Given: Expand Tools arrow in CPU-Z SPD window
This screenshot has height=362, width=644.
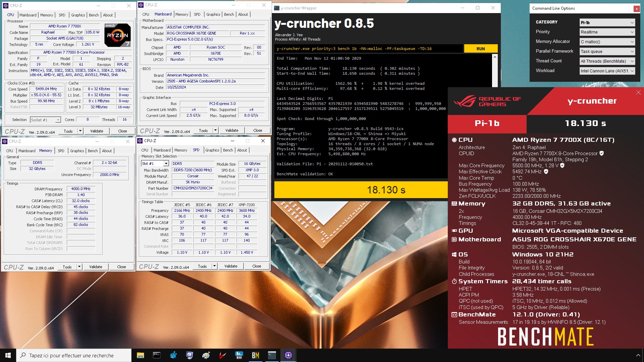Looking at the screenshot, I should point(214,266).
